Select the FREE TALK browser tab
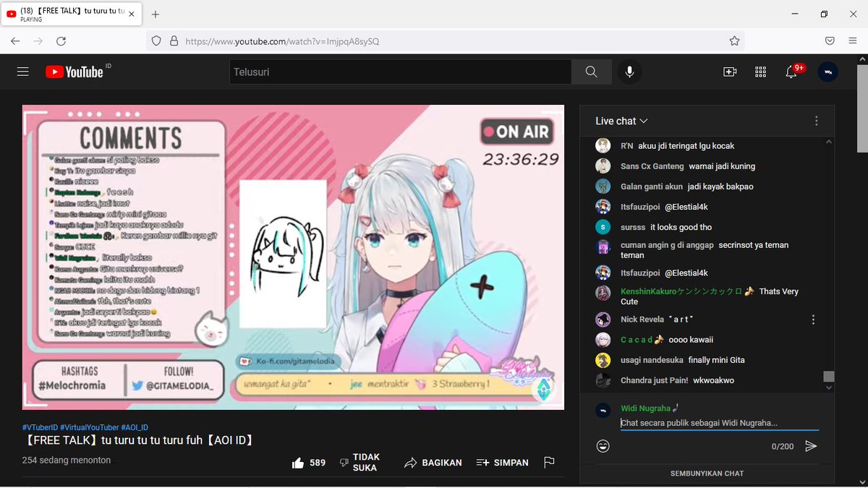The image size is (868, 488). click(x=72, y=14)
